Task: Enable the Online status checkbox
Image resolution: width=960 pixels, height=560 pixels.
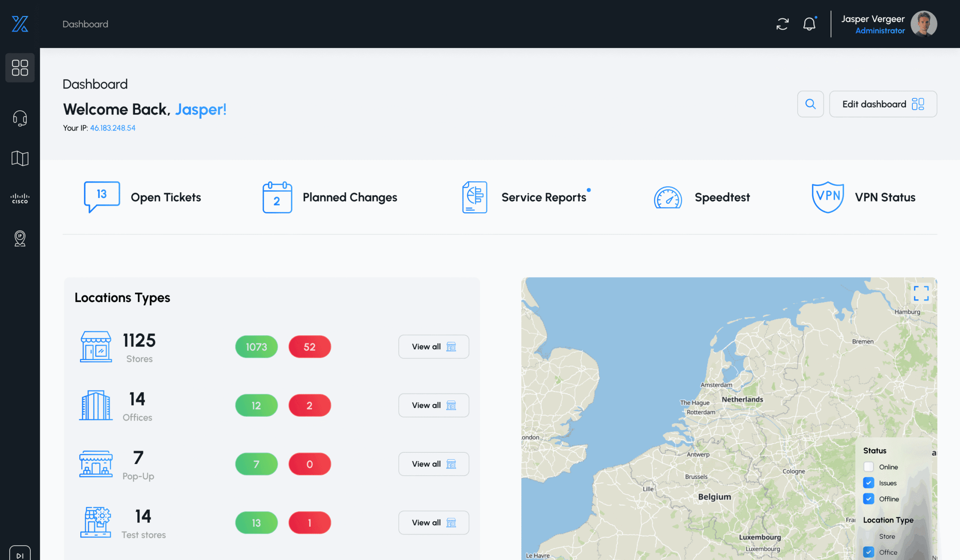Action: pos(868,467)
